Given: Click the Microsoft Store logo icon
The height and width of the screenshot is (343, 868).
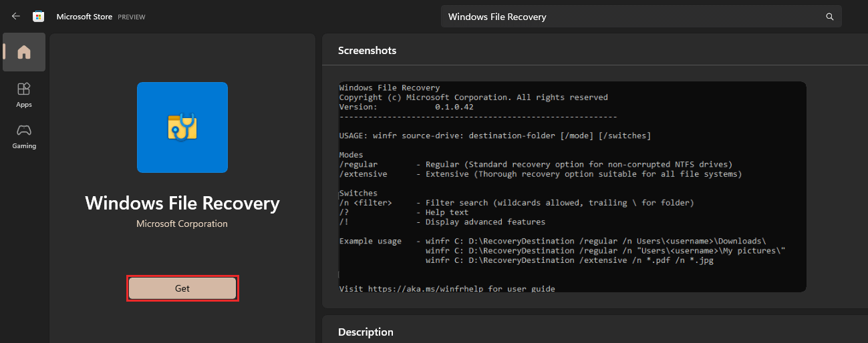Looking at the screenshot, I should tap(39, 16).
